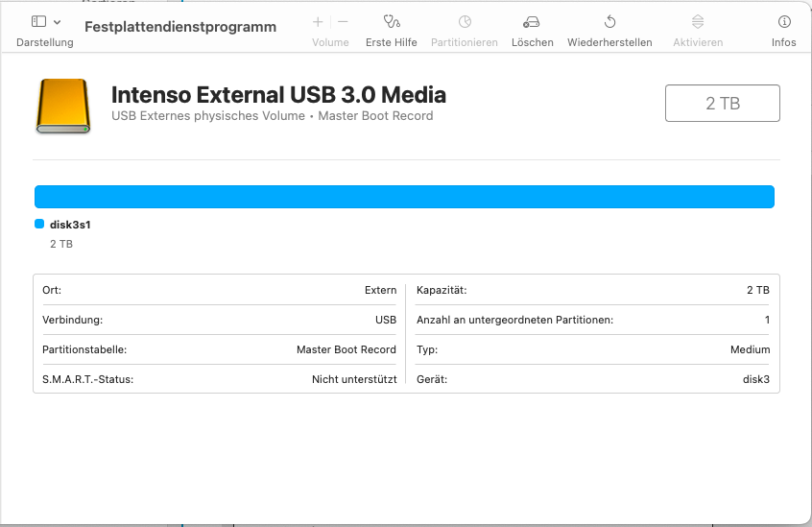
Task: Open the Partitionieren pie chart tool
Action: [465, 21]
